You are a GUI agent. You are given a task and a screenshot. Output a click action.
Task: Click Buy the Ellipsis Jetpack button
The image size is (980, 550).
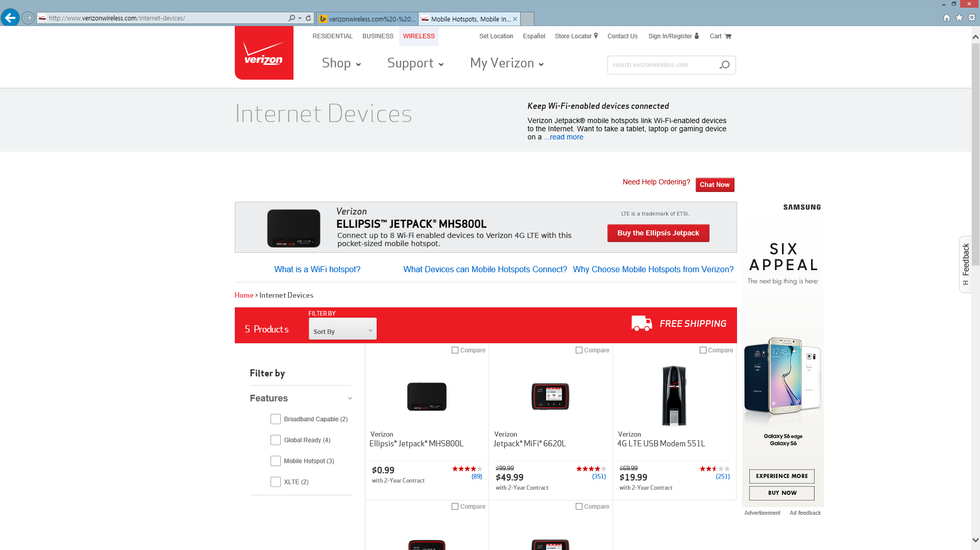(x=658, y=233)
